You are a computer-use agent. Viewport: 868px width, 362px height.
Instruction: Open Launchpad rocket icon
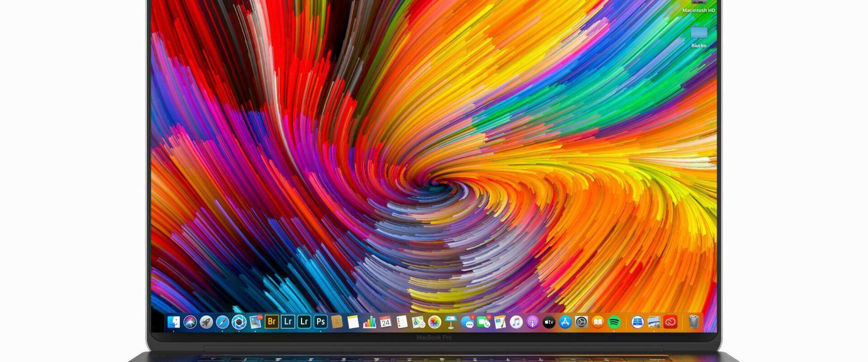click(x=206, y=322)
